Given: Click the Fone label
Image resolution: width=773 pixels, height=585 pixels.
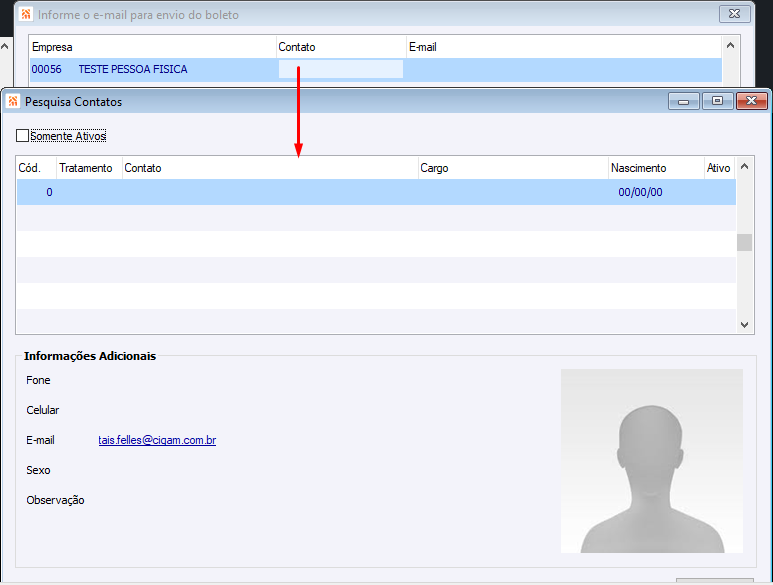Looking at the screenshot, I should pyautogui.click(x=38, y=380).
